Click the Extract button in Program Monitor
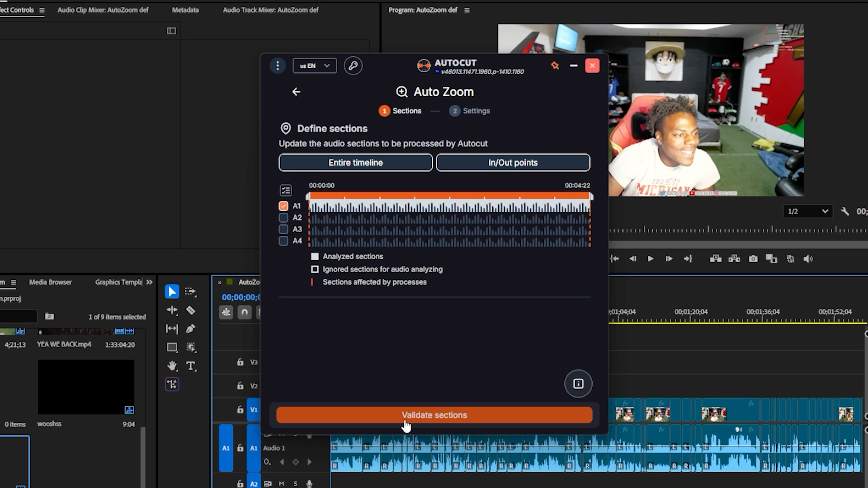Image resolution: width=868 pixels, height=488 pixels. point(735,259)
